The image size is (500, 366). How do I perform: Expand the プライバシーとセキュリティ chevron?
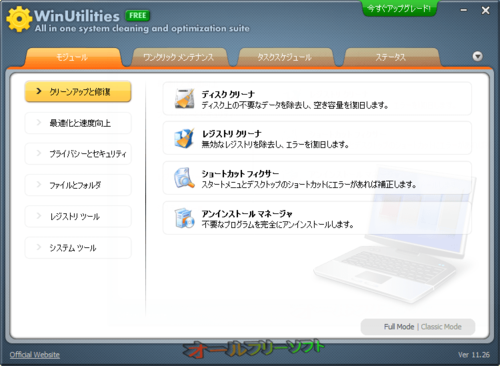click(x=39, y=153)
